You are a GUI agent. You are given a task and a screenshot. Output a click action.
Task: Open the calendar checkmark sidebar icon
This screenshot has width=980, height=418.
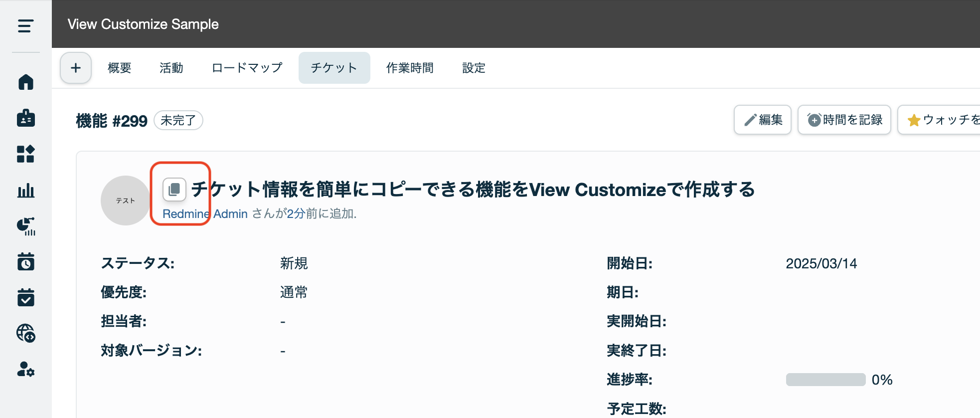pyautogui.click(x=25, y=297)
